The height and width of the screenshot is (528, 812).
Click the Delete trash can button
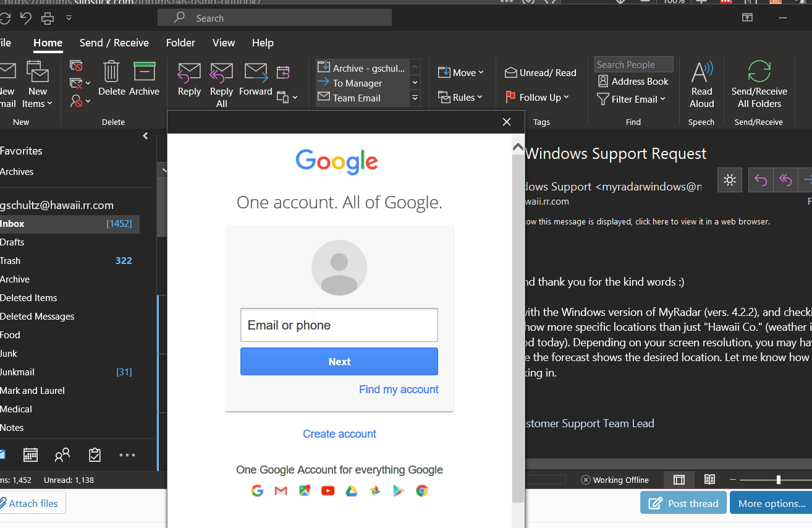pos(112,79)
